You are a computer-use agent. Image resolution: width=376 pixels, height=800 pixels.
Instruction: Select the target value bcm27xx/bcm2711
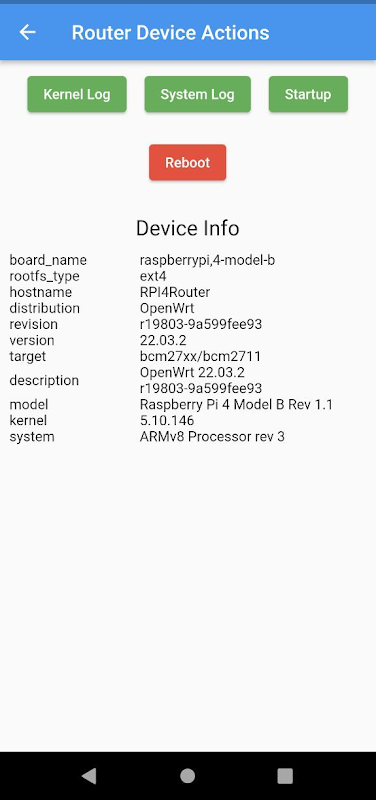coord(200,356)
